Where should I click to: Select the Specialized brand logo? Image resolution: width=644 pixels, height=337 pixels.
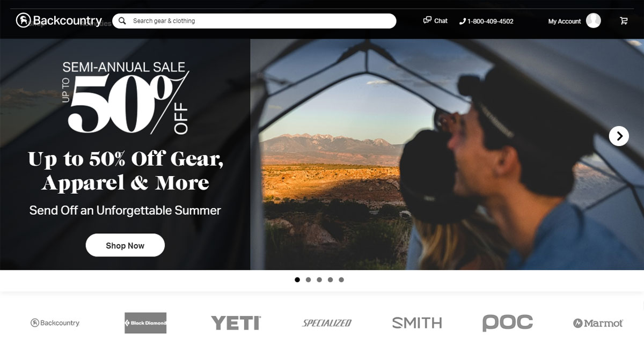point(327,323)
